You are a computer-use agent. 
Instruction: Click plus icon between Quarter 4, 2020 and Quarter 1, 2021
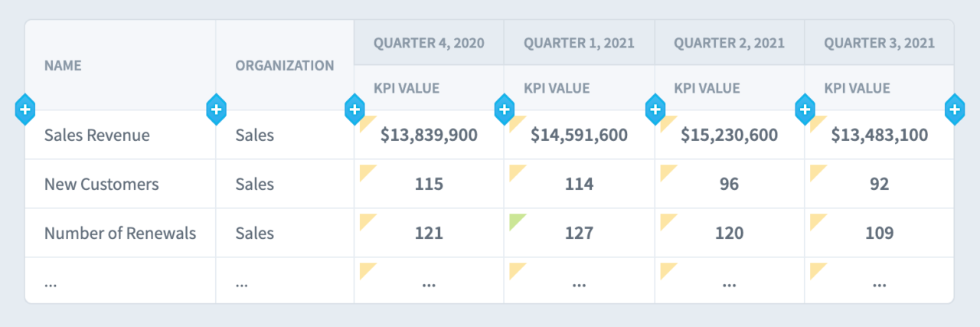click(504, 110)
